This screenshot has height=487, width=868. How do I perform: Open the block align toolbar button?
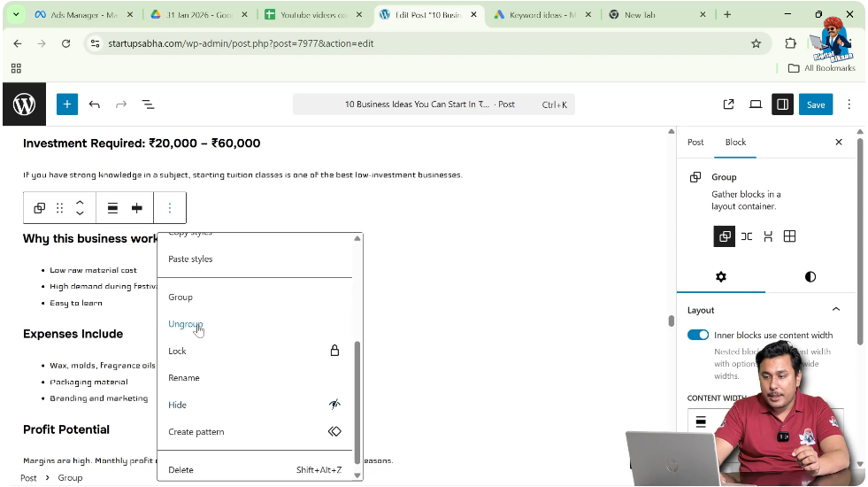(112, 208)
